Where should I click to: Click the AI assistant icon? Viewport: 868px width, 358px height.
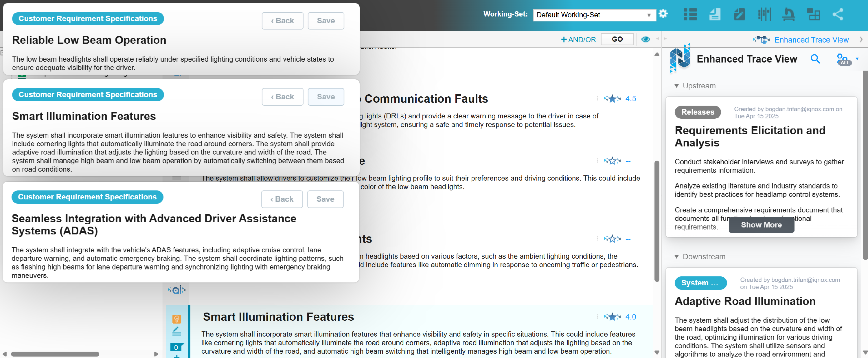176,290
